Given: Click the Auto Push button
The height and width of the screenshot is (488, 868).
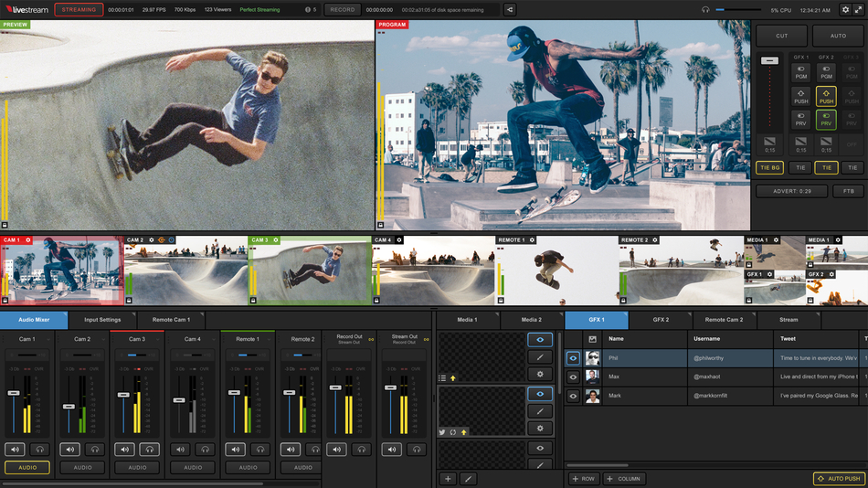Looking at the screenshot, I should 838,479.
